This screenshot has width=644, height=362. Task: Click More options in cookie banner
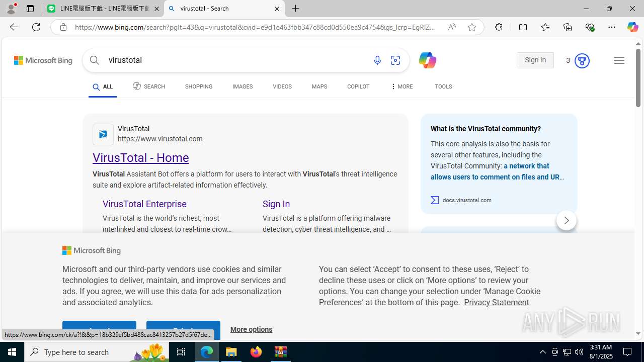pyautogui.click(x=251, y=329)
